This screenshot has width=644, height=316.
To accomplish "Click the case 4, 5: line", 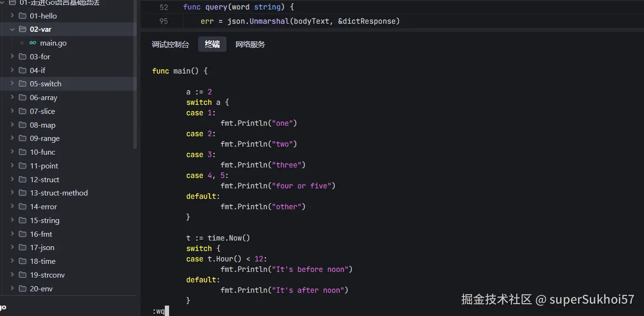I will (x=208, y=176).
